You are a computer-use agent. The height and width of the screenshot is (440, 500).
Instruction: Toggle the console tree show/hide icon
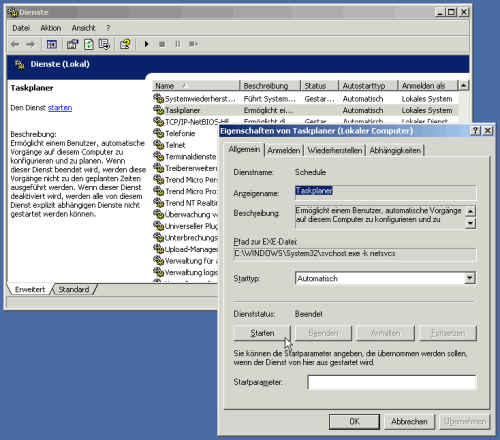[x=52, y=44]
